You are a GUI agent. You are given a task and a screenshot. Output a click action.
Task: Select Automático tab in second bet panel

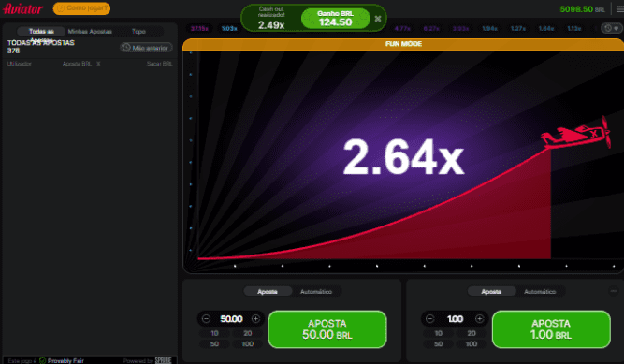point(540,292)
